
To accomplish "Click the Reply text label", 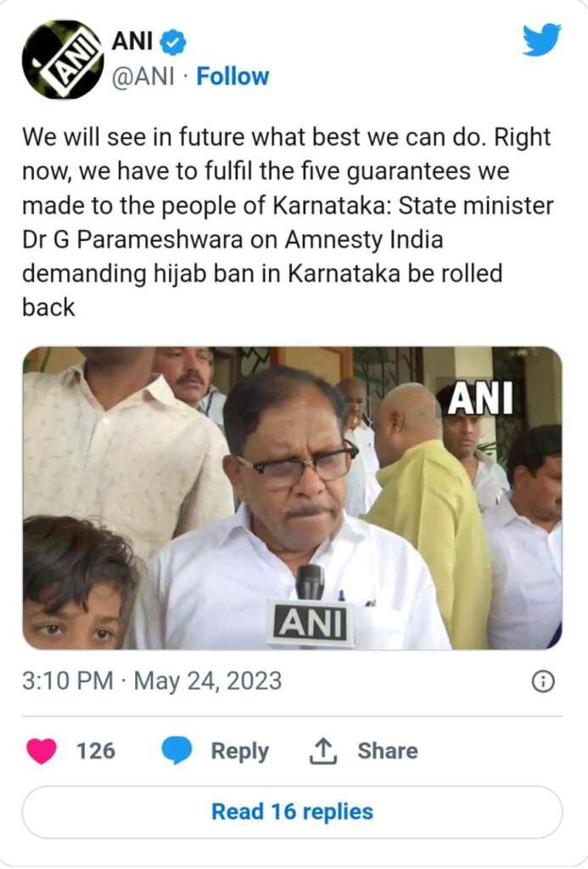I will tap(239, 751).
